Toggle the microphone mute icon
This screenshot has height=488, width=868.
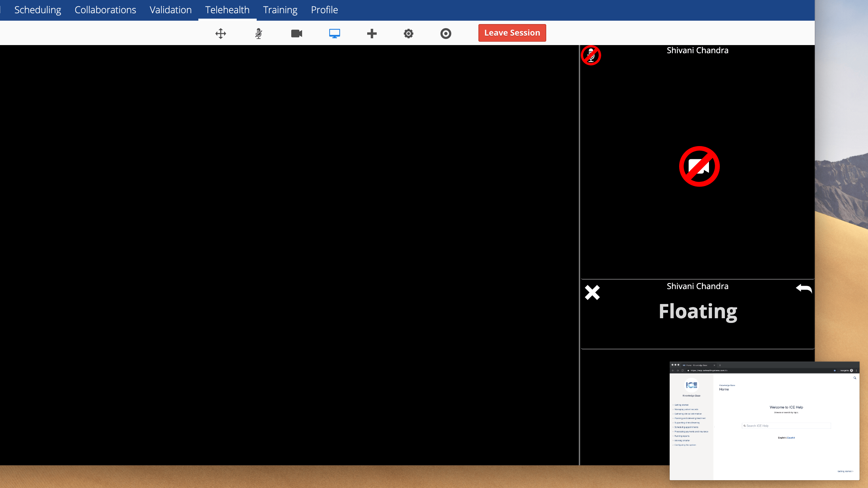point(259,33)
